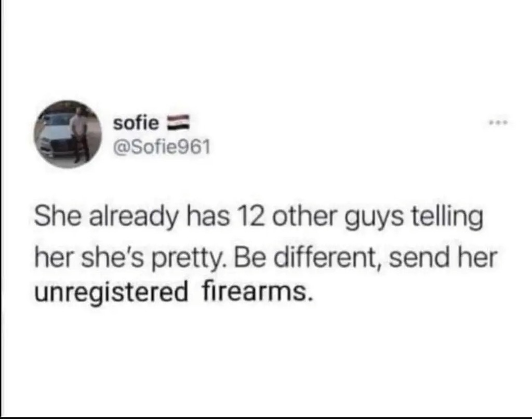Open the three-dot more options menu
The height and width of the screenshot is (419, 532).
498,123
